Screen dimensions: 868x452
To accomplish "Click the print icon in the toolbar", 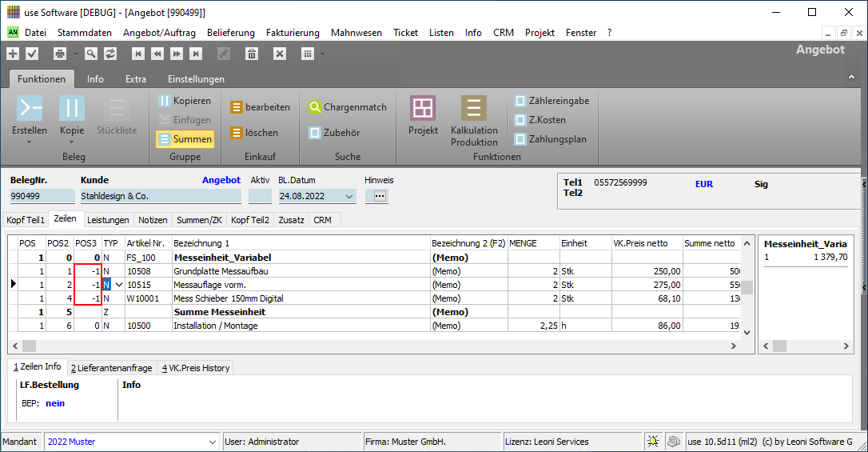I will point(59,54).
